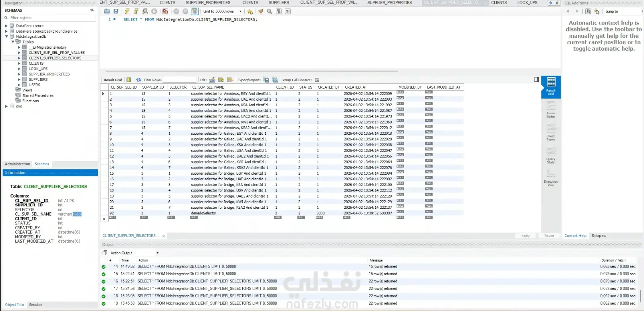The image size is (644, 311).
Task: Select Stored Procedures in schema tree
Action: pyautogui.click(x=38, y=95)
